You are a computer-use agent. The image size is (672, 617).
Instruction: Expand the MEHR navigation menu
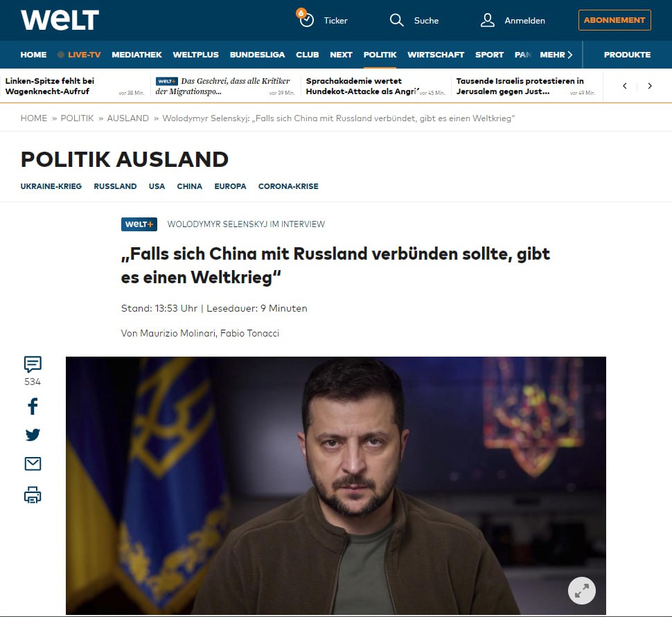pyautogui.click(x=556, y=55)
